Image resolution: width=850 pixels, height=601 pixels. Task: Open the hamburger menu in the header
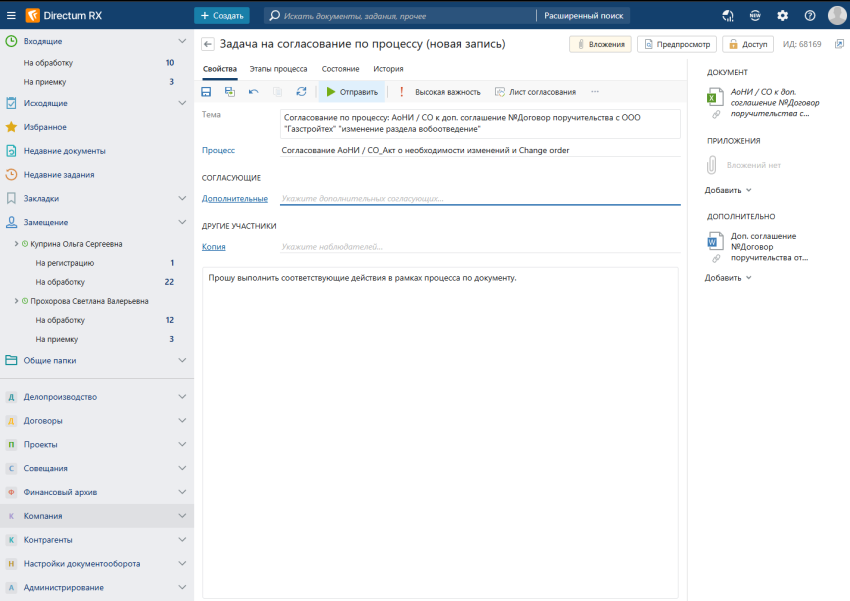(x=11, y=15)
